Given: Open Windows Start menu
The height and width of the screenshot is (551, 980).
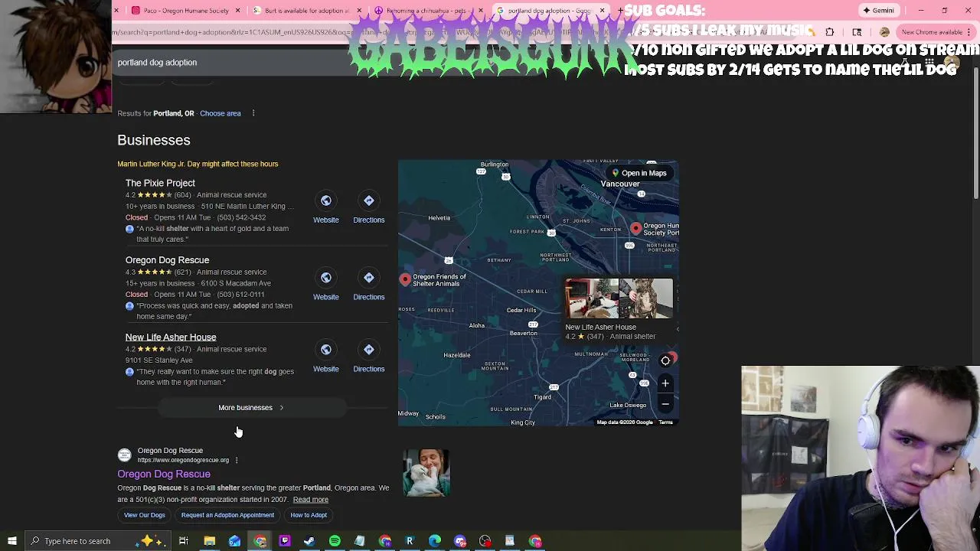Looking at the screenshot, I should pos(11,541).
